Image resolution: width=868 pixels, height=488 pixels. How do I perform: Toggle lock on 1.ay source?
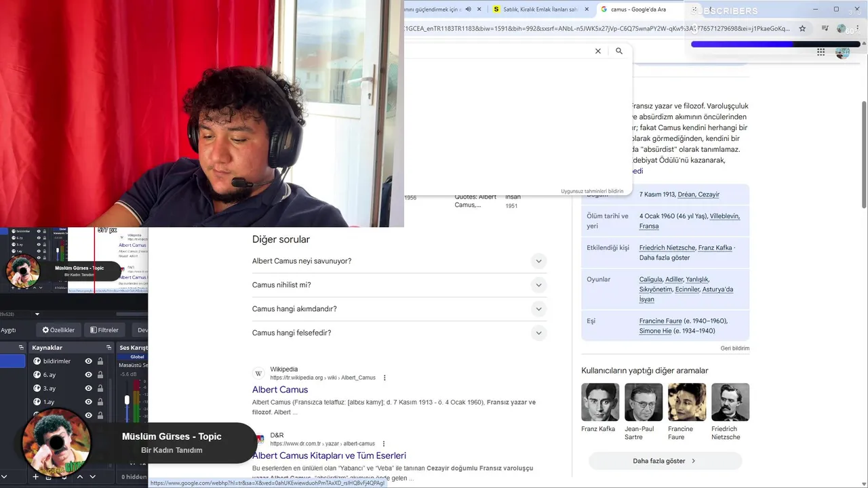(x=100, y=402)
